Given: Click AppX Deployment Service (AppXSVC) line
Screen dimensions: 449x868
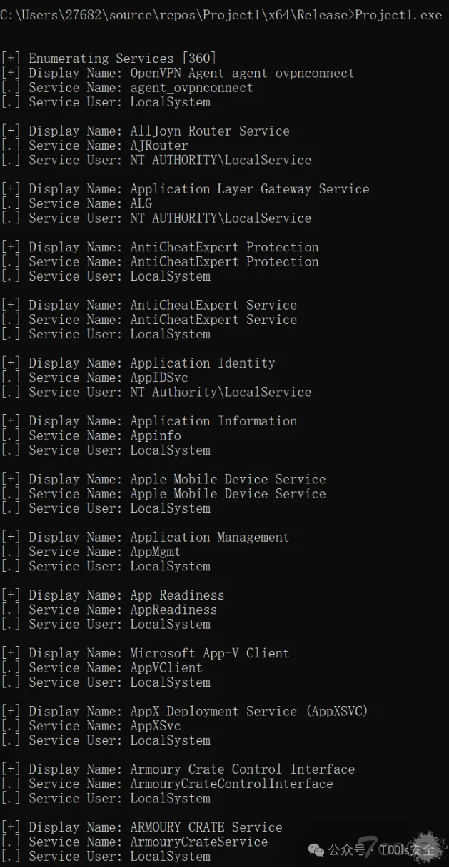Looking at the screenshot, I should tap(185, 711).
